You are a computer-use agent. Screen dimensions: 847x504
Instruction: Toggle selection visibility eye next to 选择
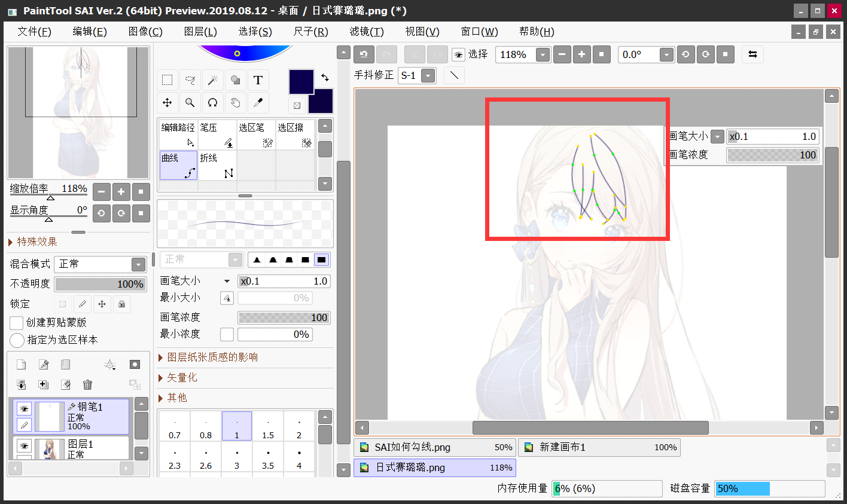458,55
